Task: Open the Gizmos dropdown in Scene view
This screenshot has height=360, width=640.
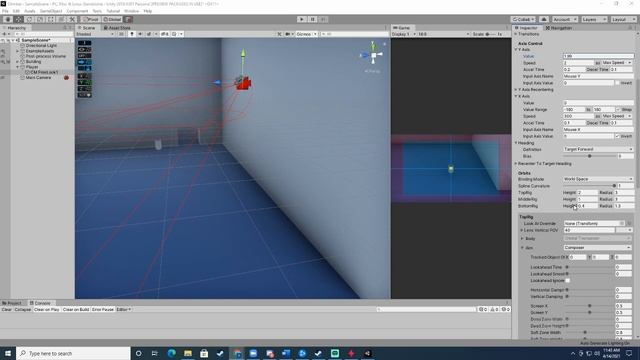Action: pos(307,34)
